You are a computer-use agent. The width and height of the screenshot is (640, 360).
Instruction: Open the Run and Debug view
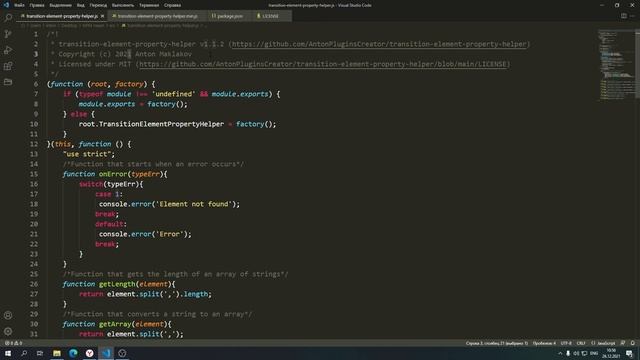(8, 50)
